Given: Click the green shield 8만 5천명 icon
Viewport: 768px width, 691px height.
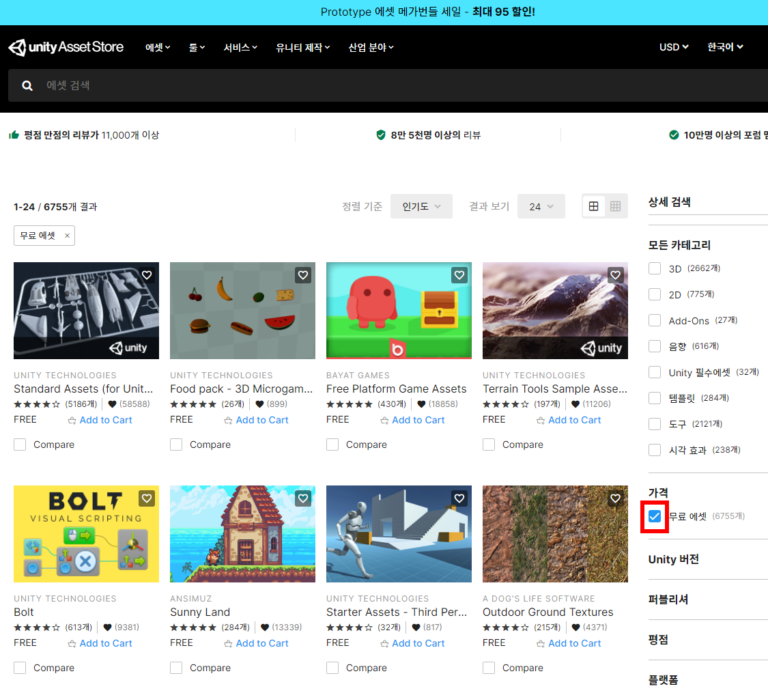Looking at the screenshot, I should click(x=381, y=135).
